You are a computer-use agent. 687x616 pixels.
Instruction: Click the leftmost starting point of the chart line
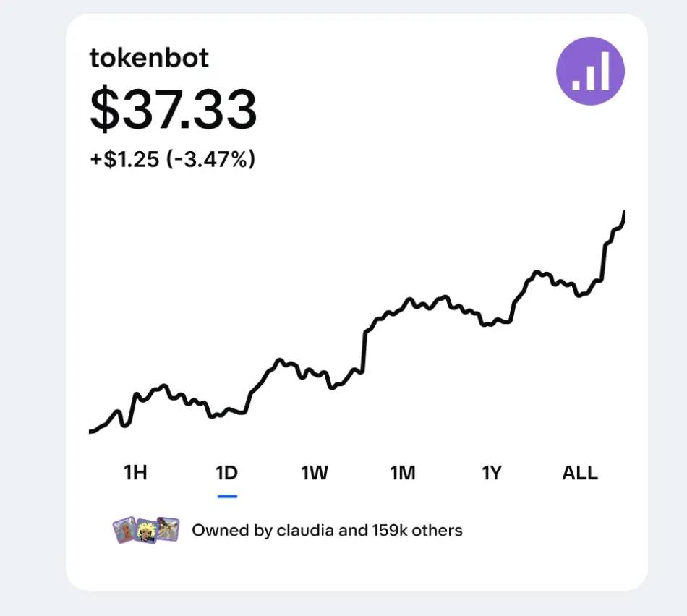pyautogui.click(x=91, y=432)
